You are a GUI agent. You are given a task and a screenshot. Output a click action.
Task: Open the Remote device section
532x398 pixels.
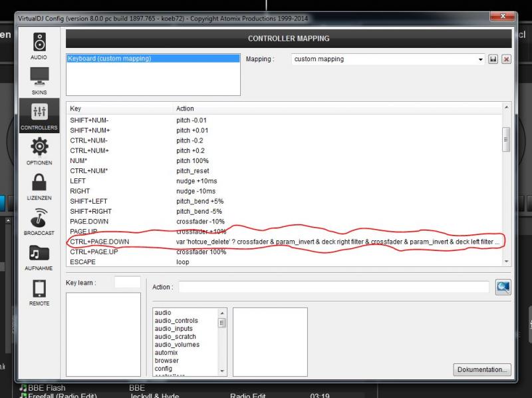coord(39,292)
